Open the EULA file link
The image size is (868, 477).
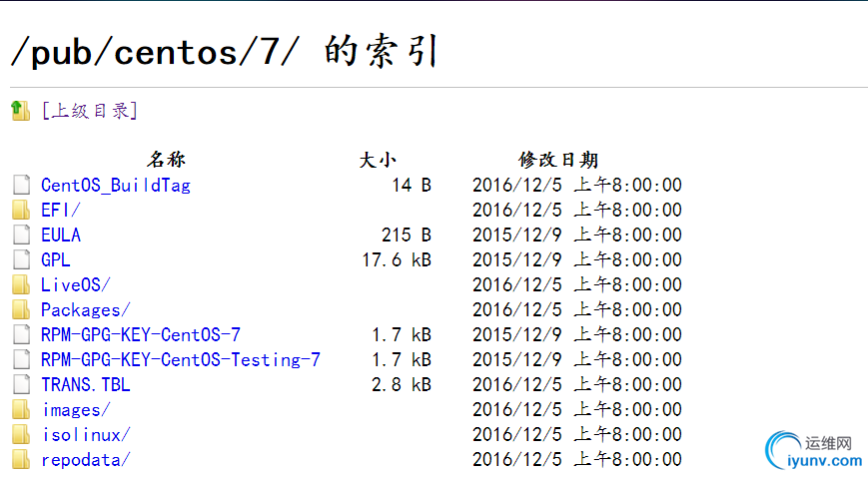click(61, 236)
